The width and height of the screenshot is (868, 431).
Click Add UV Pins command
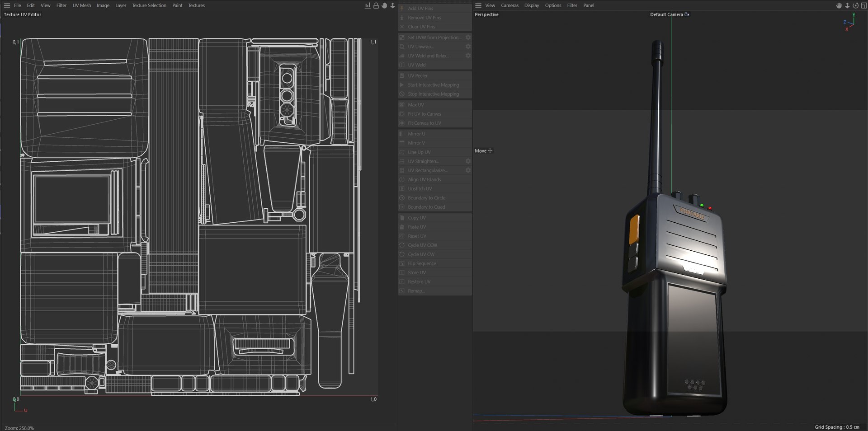[x=435, y=9]
